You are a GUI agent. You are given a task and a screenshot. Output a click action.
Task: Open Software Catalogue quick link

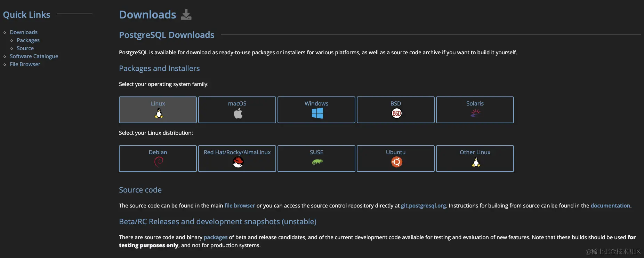pos(34,56)
